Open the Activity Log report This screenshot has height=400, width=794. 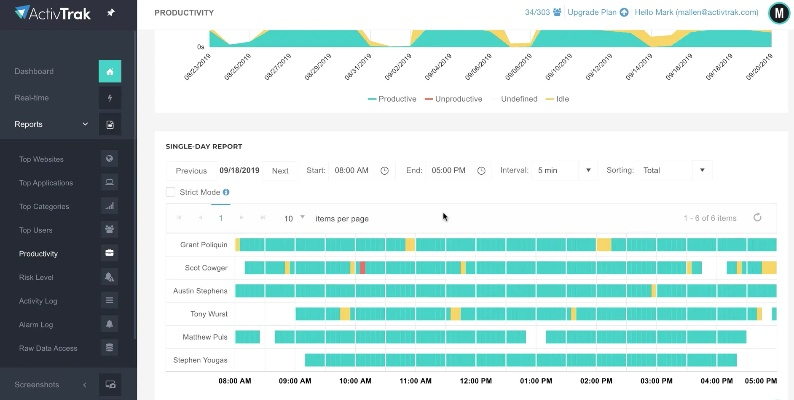coord(38,300)
